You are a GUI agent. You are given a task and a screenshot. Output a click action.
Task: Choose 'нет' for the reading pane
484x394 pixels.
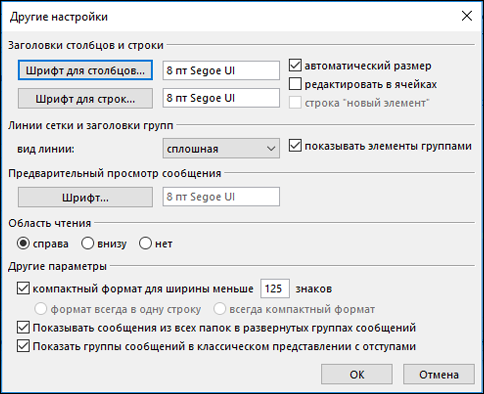click(145, 243)
